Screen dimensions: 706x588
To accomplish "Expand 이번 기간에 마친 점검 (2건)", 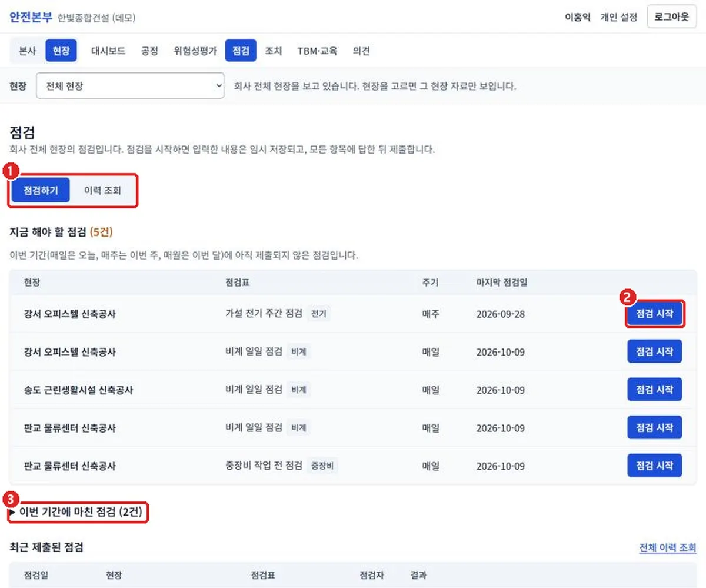I will (78, 513).
